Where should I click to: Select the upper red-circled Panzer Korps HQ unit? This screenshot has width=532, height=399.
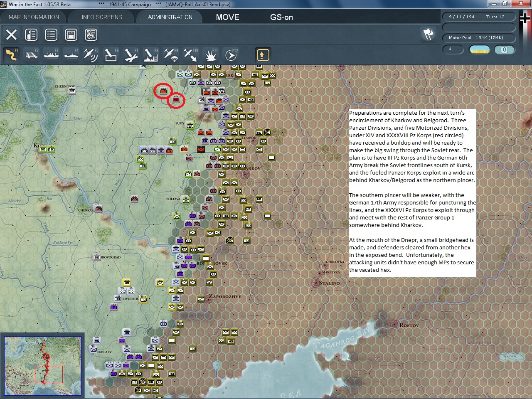click(163, 91)
